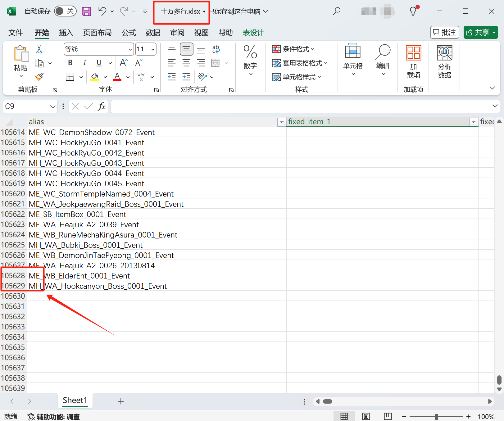Screen dimensions: 504x421
Task: Apply italic formatting with the I icon
Action: (84, 63)
